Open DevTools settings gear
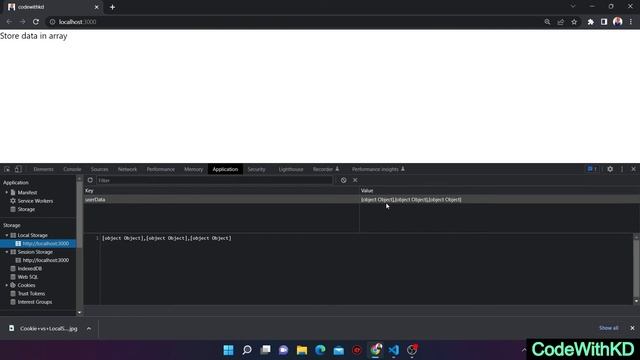 (x=610, y=169)
